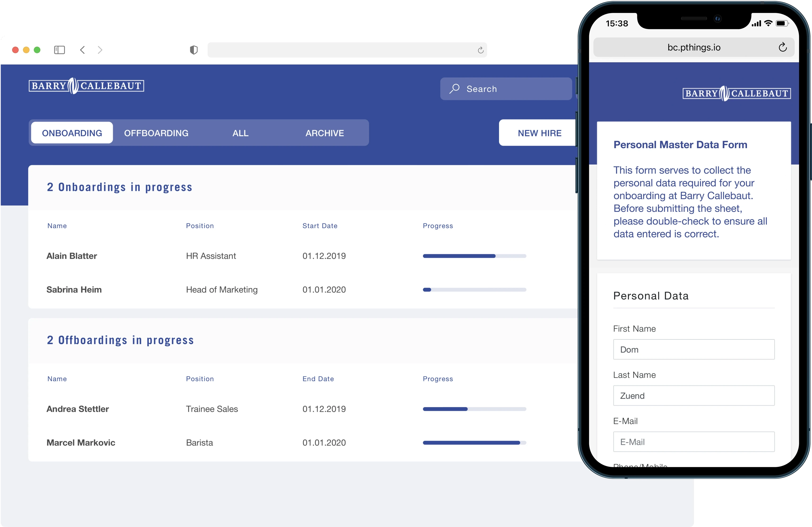Reload page in desktop browser address bar
Screen dimensions: 812x527
pos(480,51)
